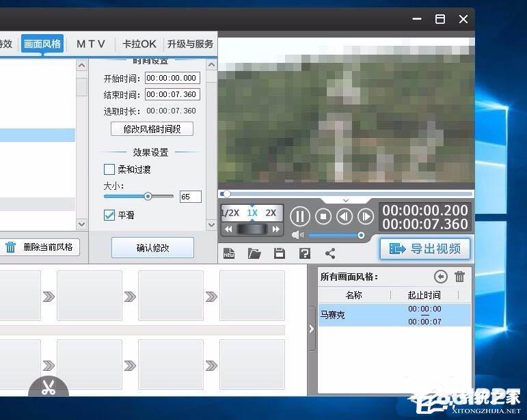The image size is (527, 420).
Task: Switch to the MTV tab
Action: coord(91,44)
